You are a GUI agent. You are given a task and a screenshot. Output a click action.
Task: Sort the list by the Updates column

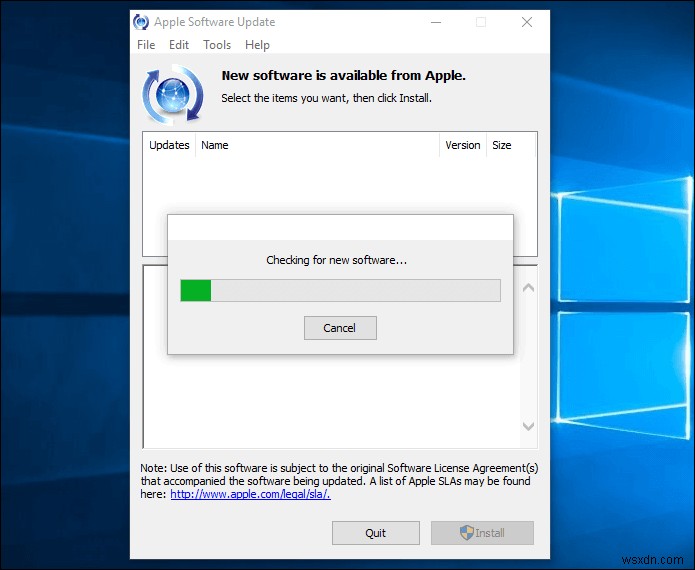169,145
